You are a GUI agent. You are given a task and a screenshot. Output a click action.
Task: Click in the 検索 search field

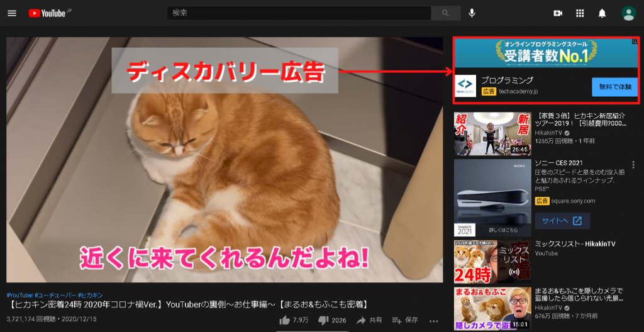tap(299, 13)
